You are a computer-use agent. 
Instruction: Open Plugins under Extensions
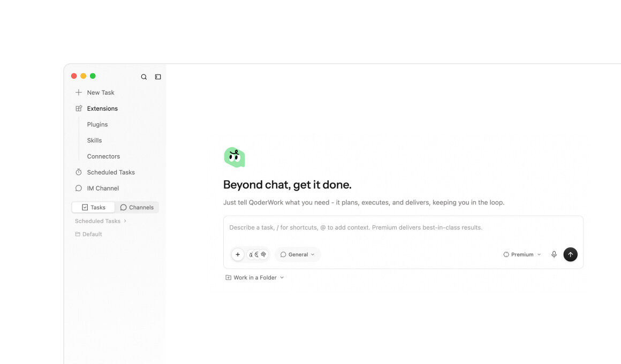tap(97, 124)
